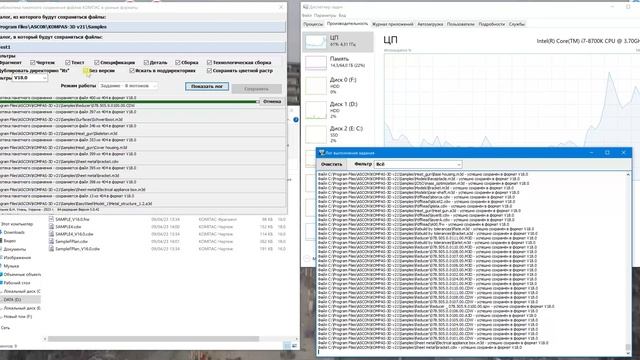
Task: Minimize the log window
Action: [591, 153]
